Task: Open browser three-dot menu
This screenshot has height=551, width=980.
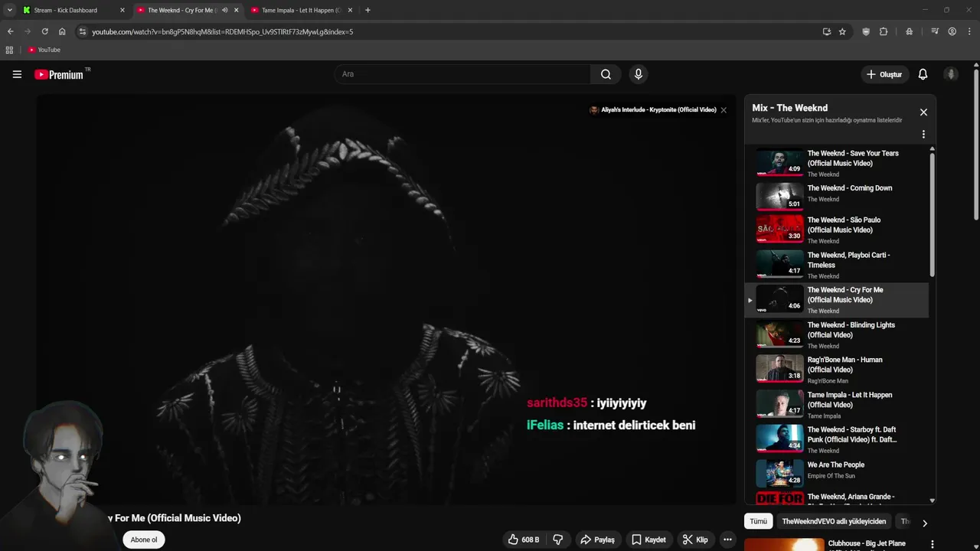Action: click(970, 31)
